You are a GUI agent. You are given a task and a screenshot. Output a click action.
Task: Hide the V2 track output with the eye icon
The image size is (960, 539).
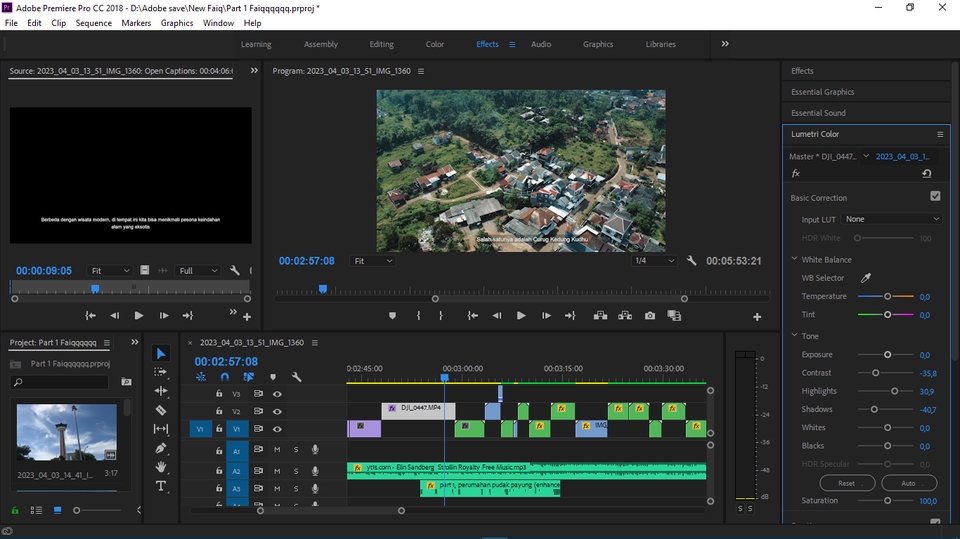(x=277, y=411)
